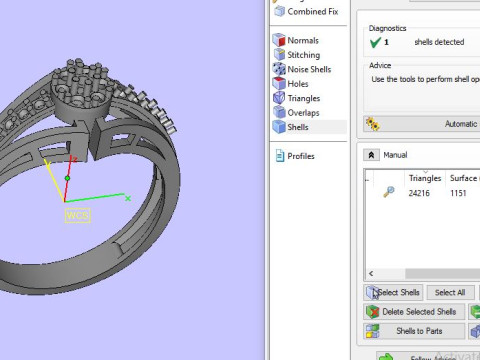Click the Select All button
Image resolution: width=480 pixels, height=360 pixels.
(450, 293)
